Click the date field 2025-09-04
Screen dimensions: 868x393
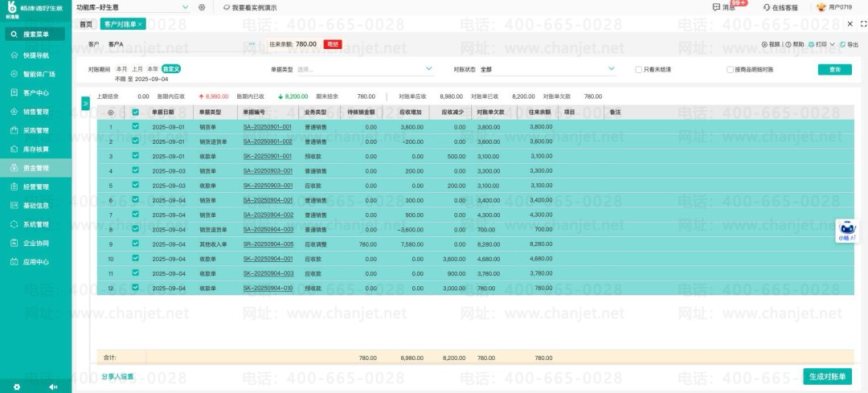coord(152,79)
